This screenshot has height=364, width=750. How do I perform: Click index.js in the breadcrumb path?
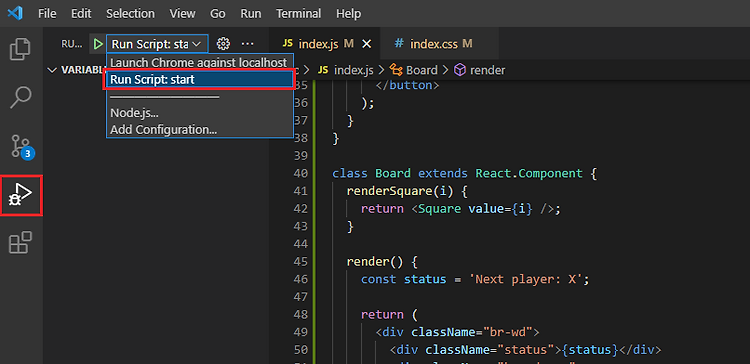coord(353,70)
